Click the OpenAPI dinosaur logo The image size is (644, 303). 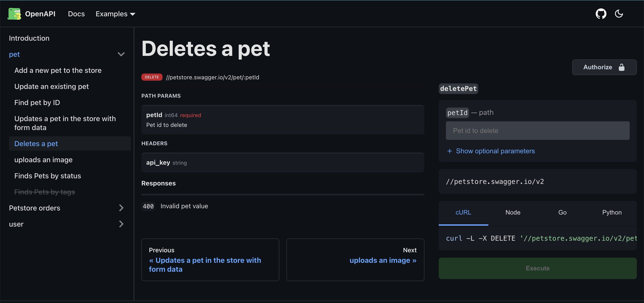click(x=14, y=14)
